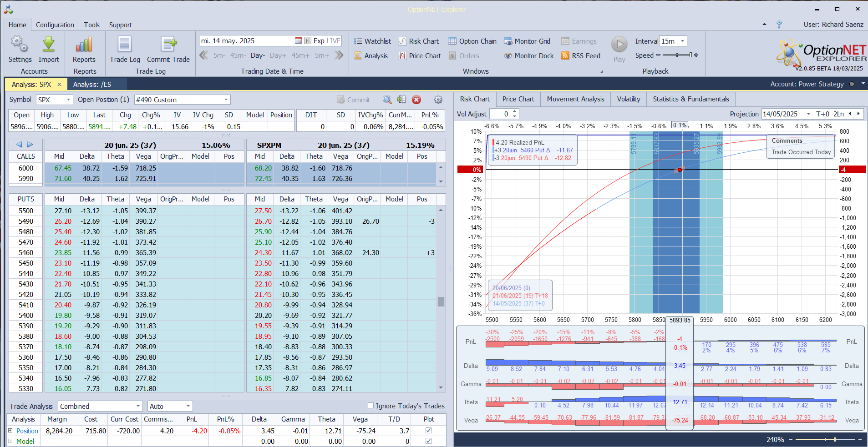Open the Option Chain window
This screenshot has height=447, width=868.
coord(472,41)
